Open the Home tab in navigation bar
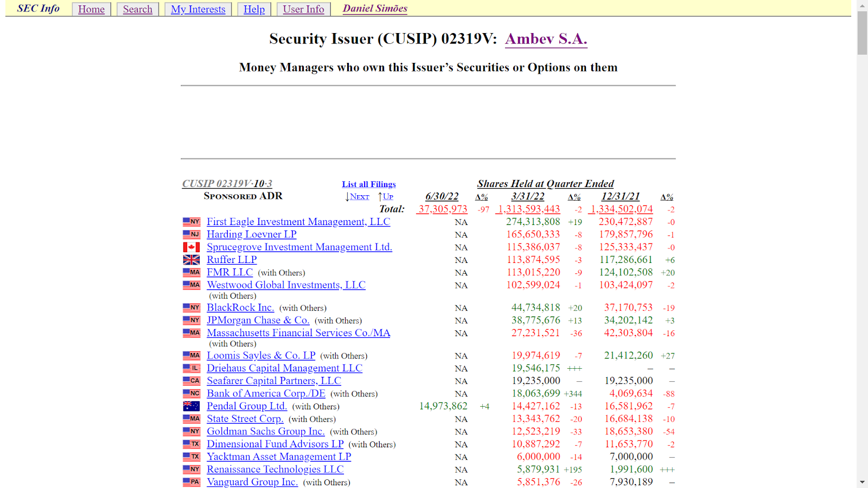868x488 pixels. pyautogui.click(x=91, y=9)
